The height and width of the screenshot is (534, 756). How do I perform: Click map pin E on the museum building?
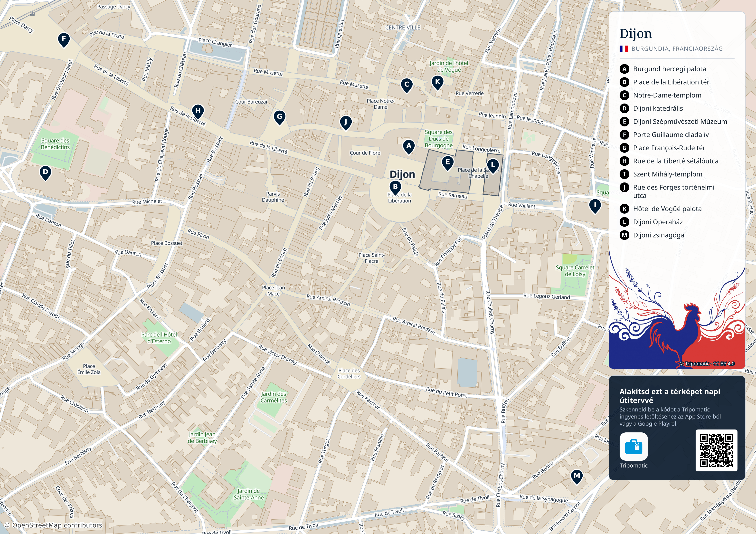pyautogui.click(x=447, y=163)
